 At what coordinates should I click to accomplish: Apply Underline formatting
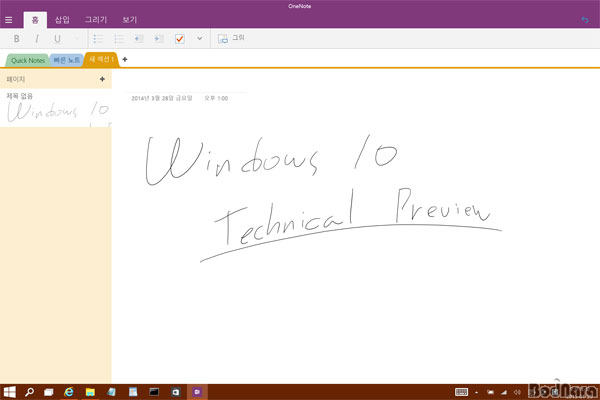pos(57,39)
